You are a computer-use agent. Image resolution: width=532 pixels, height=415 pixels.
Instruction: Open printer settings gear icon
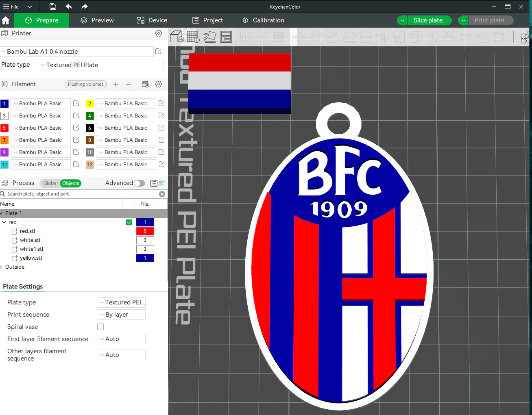tap(159, 33)
